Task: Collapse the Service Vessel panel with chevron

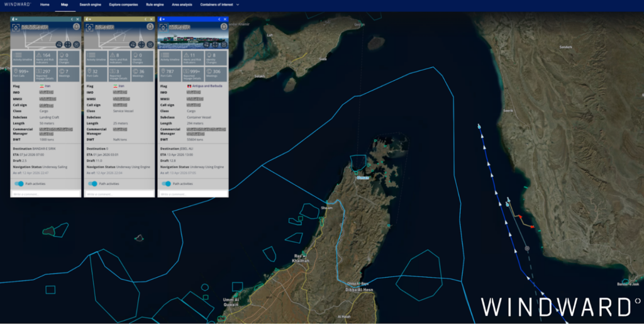Action: point(146,19)
